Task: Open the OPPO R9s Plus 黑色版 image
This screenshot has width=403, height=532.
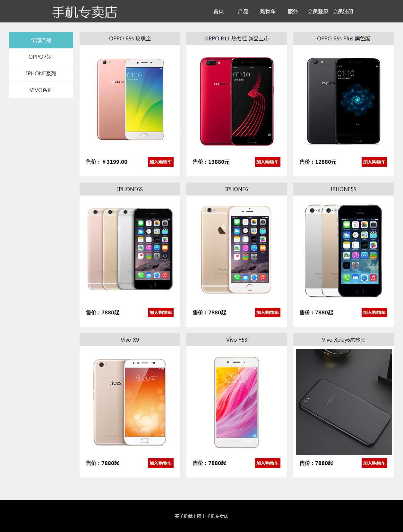Action: point(344,101)
